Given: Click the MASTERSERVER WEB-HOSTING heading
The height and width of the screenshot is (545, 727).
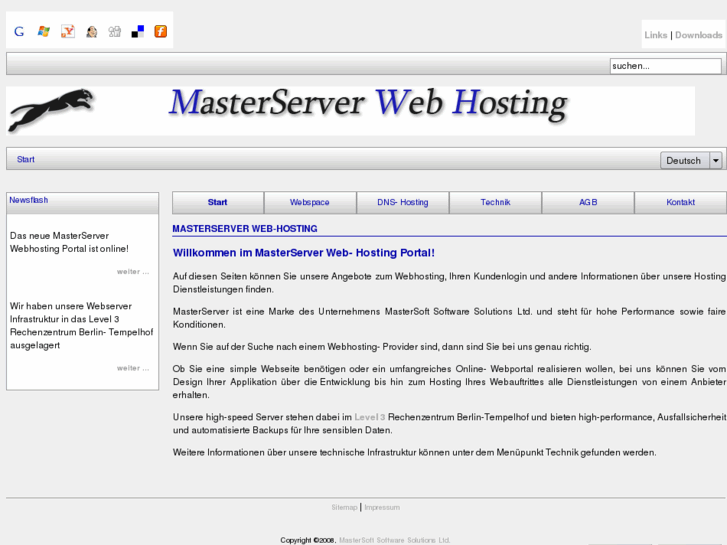Looking at the screenshot, I should (x=245, y=229).
